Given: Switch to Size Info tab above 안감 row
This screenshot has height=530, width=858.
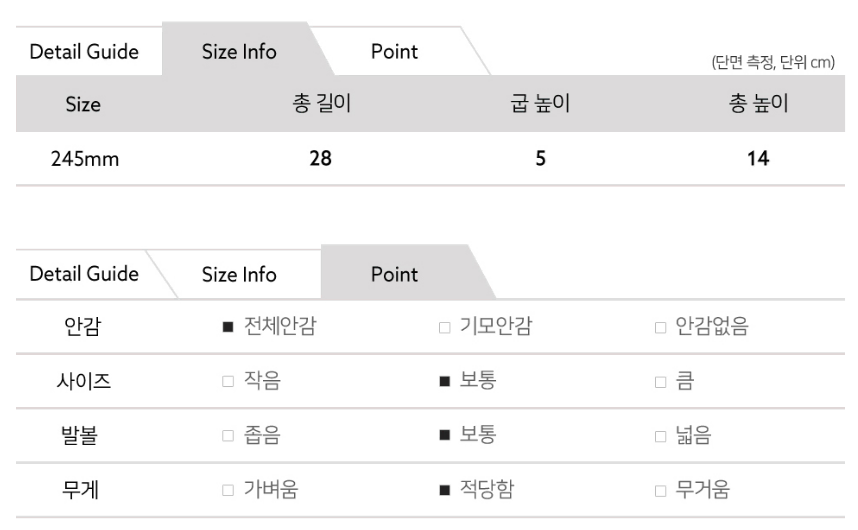Looking at the screenshot, I should click(x=239, y=273).
